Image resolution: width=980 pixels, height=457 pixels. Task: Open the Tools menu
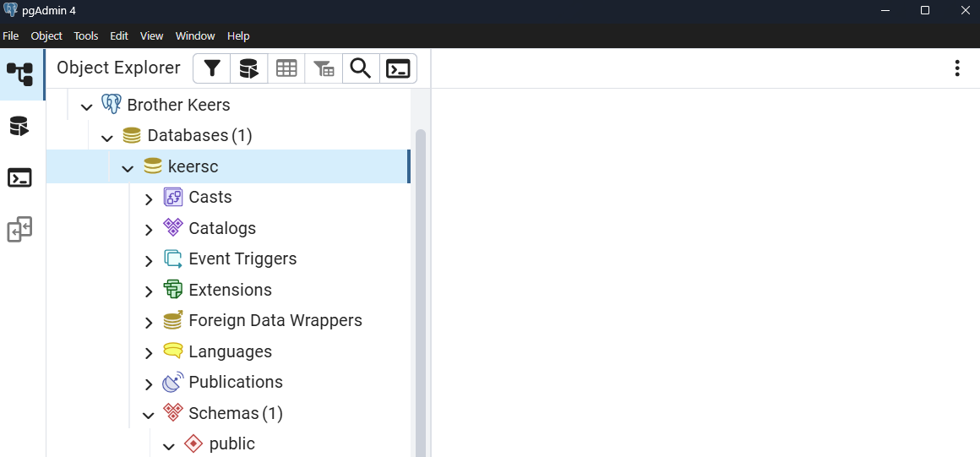point(86,36)
